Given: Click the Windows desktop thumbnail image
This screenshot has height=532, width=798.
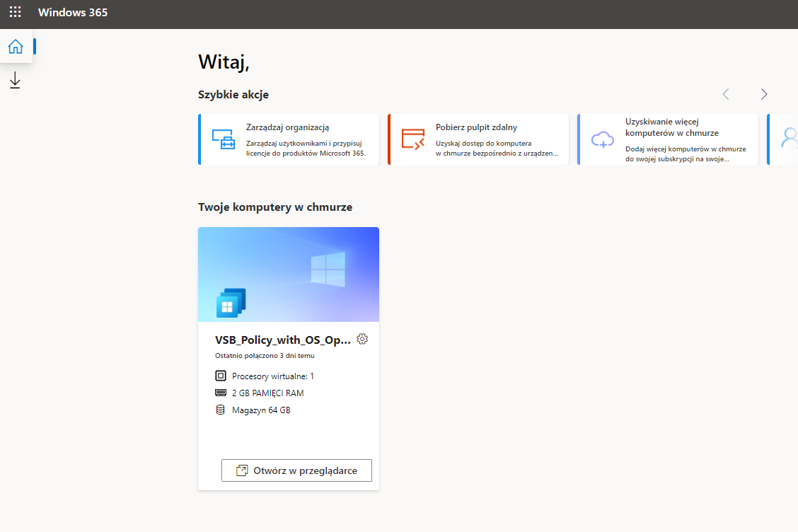Looking at the screenshot, I should click(289, 274).
